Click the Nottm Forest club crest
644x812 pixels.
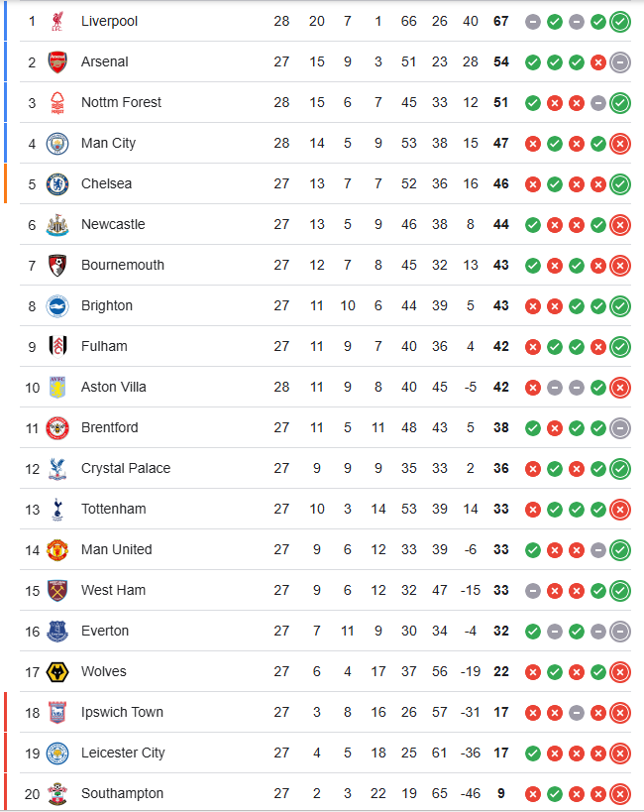point(57,102)
